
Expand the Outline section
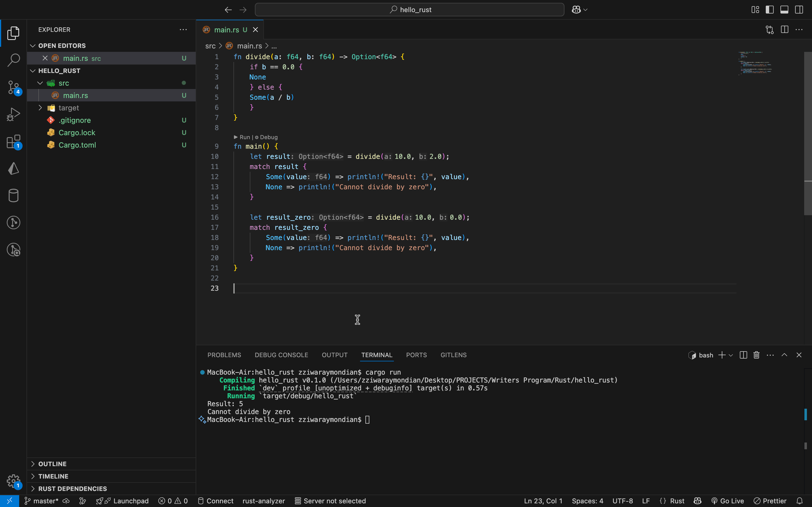(x=52, y=464)
